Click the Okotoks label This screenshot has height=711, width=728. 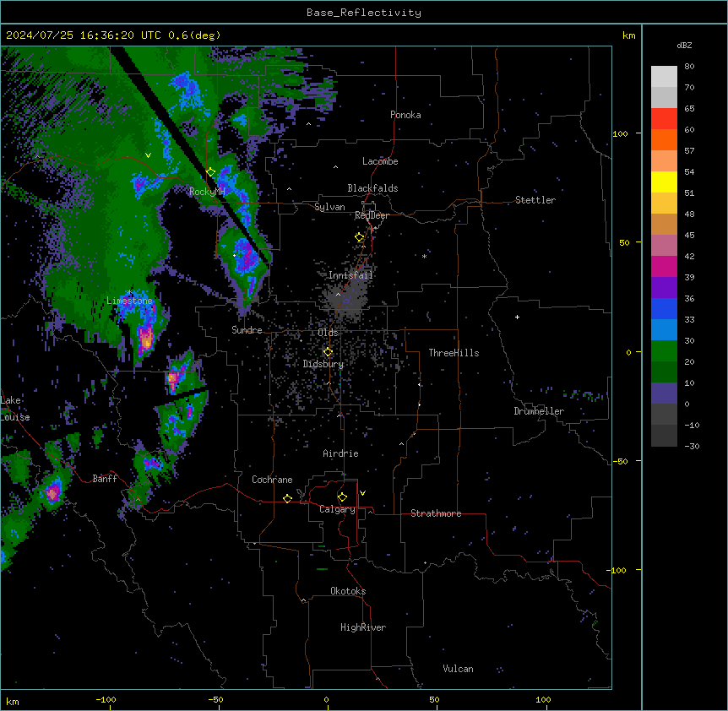[348, 591]
